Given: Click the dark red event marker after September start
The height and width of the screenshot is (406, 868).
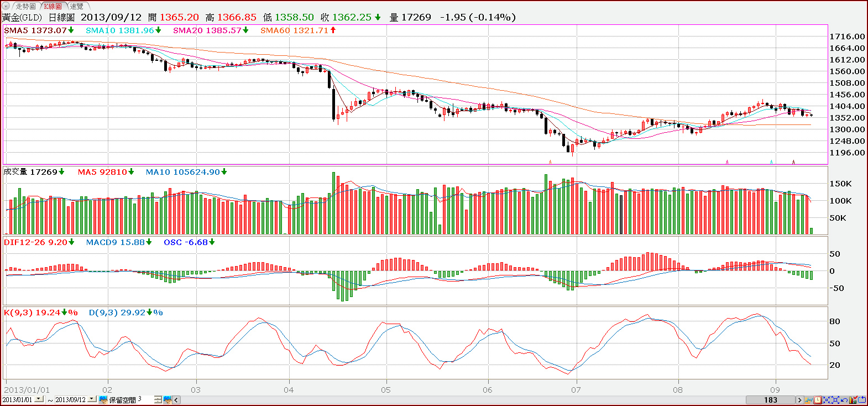Looking at the screenshot, I should point(793,162).
